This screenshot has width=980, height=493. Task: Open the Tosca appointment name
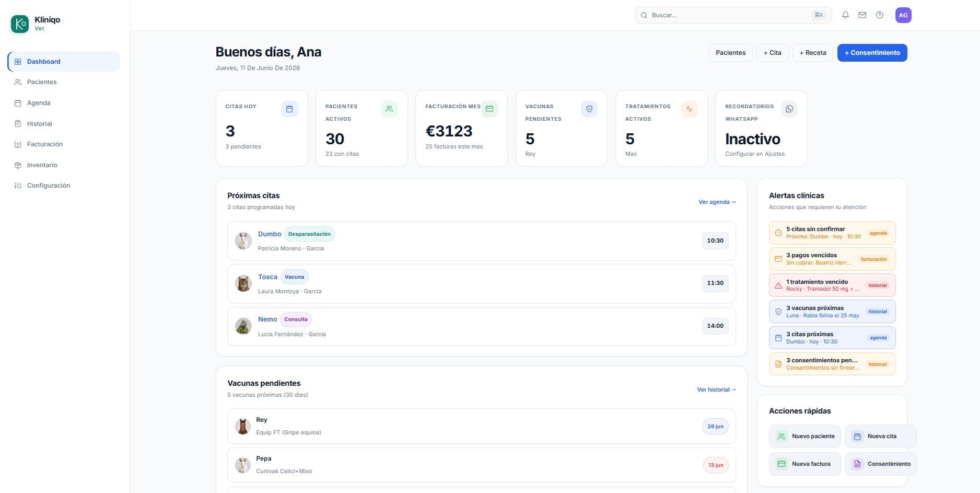coord(267,277)
